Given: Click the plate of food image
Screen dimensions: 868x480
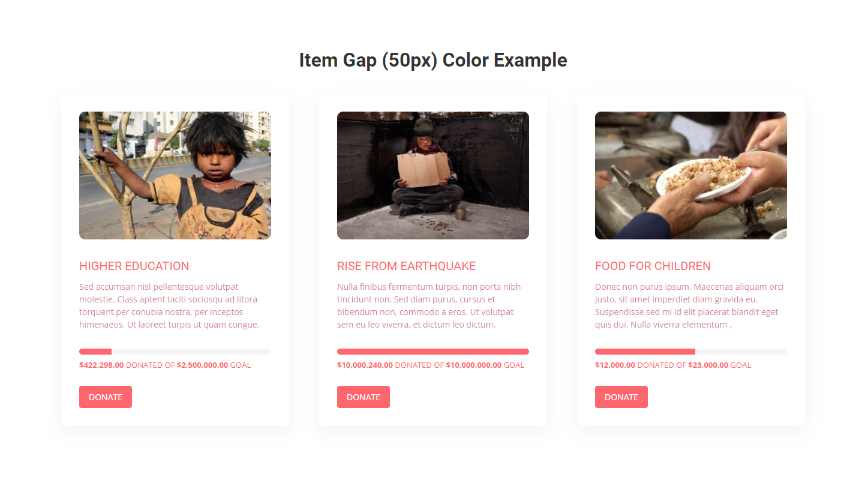Looking at the screenshot, I should pyautogui.click(x=691, y=175).
